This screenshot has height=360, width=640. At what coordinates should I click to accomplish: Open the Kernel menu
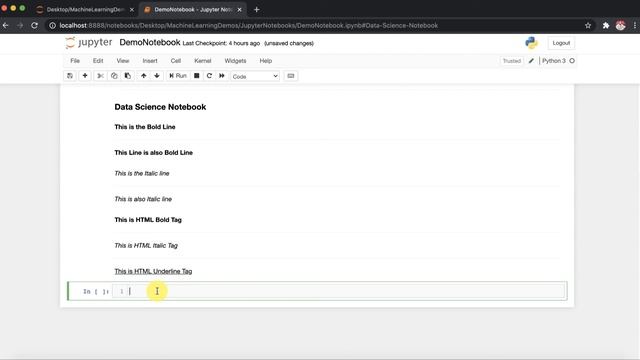pyautogui.click(x=203, y=61)
